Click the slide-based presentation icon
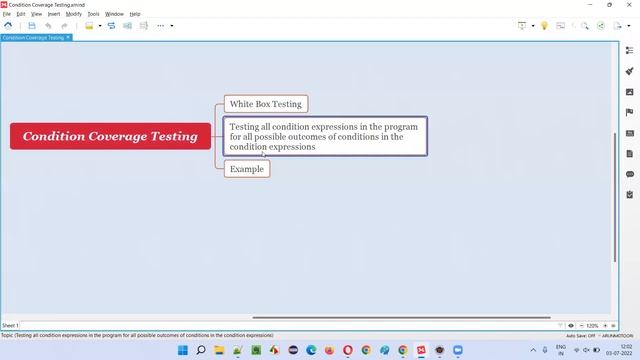The image size is (640, 360). coord(560,26)
